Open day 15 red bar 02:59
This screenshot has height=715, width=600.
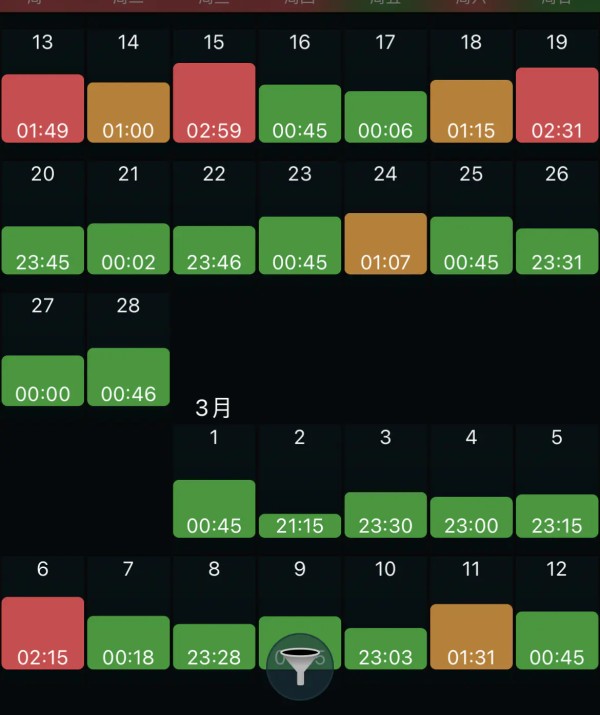(x=214, y=103)
